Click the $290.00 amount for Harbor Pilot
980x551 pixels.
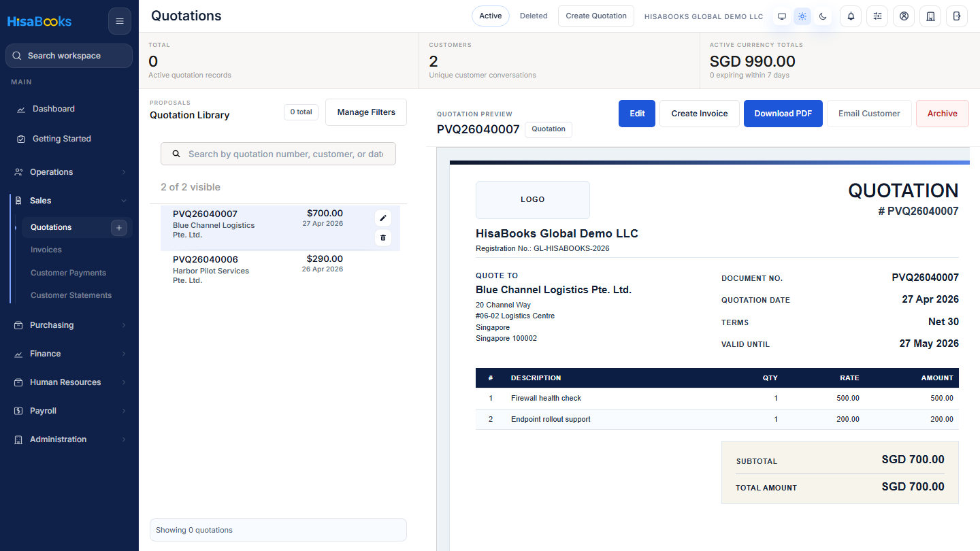point(325,259)
